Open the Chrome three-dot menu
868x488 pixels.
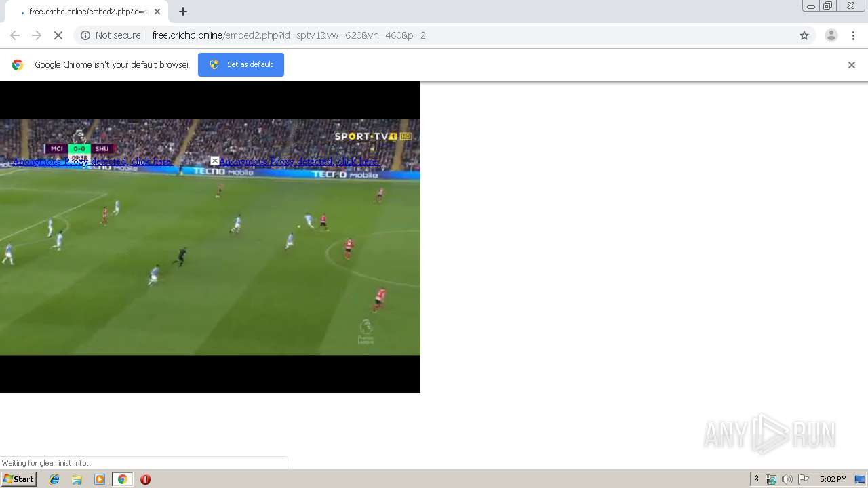tap(853, 35)
